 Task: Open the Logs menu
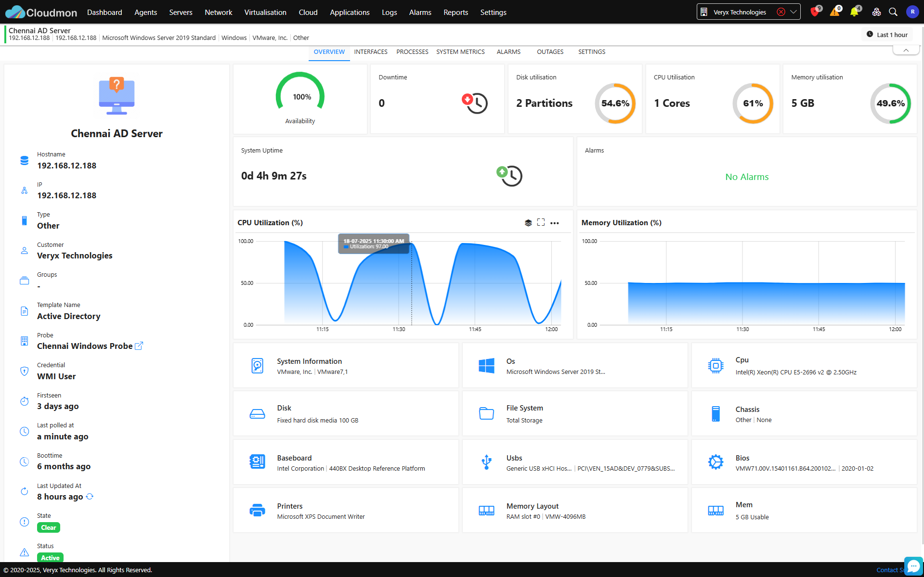[389, 12]
